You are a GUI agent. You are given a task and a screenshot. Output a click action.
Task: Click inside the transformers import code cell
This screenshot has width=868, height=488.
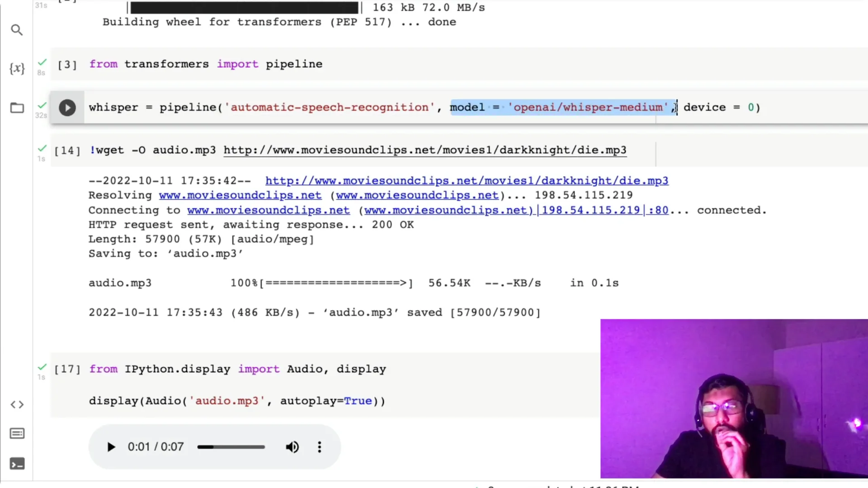(x=206, y=64)
